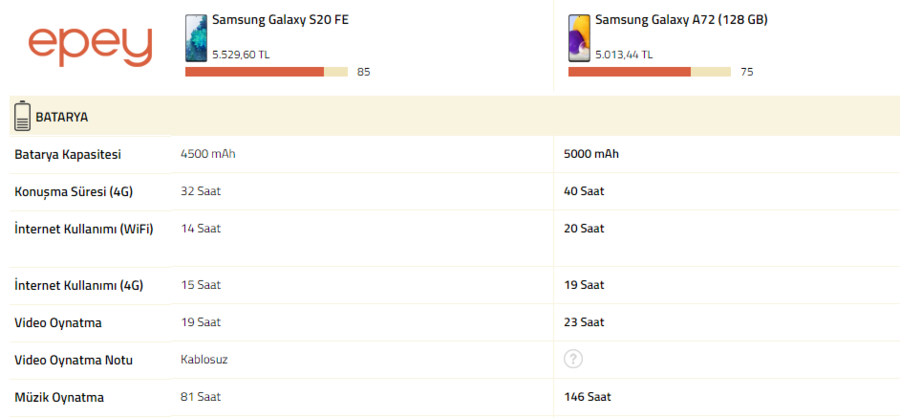Select the Batarya Kapasitesi row label
Screen dimensions: 900x418
(68, 154)
